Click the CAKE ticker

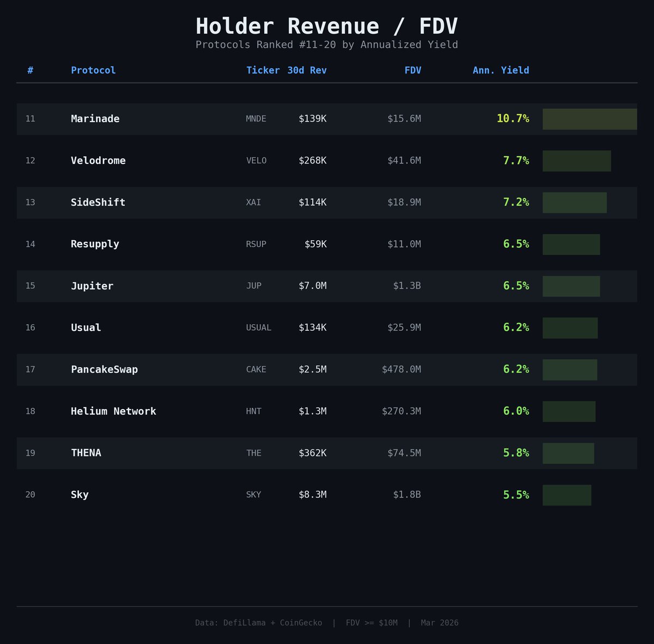pos(256,369)
